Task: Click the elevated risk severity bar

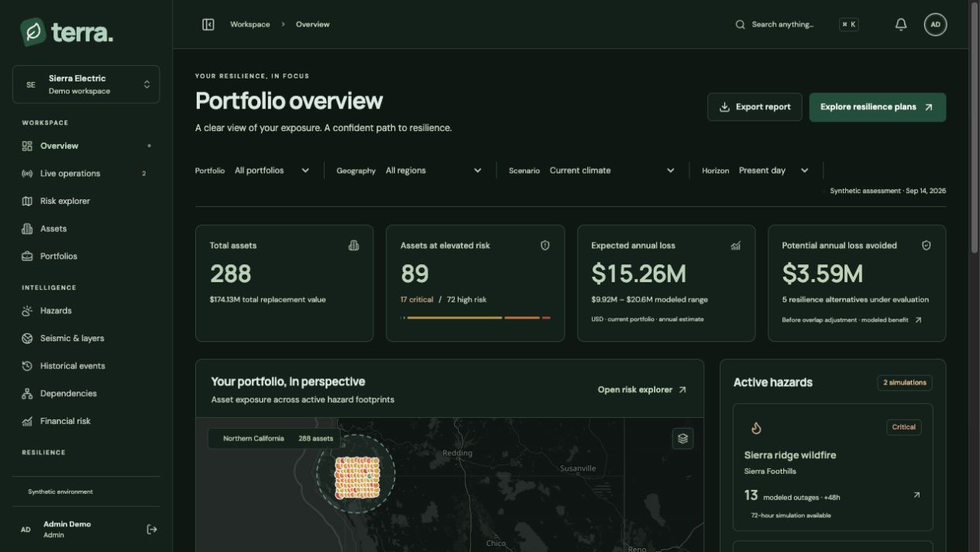Action: (476, 318)
